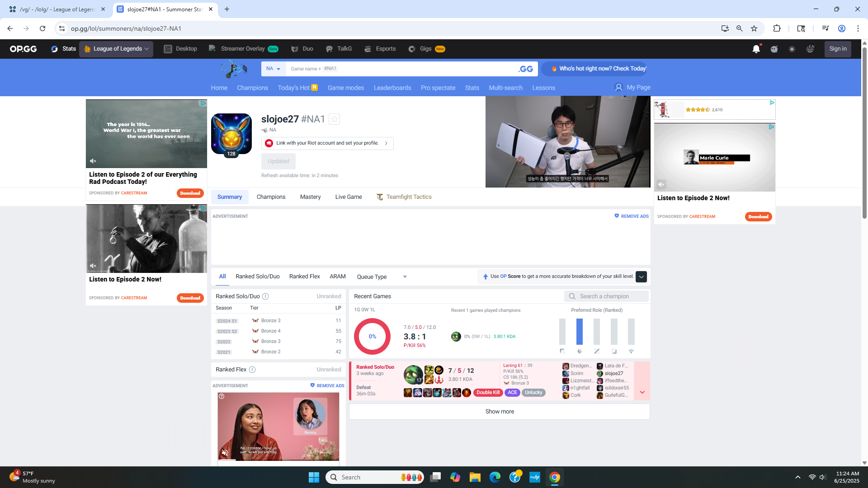Viewport: 868px width, 488px height.
Task: Reload the page
Action: pos(42,28)
